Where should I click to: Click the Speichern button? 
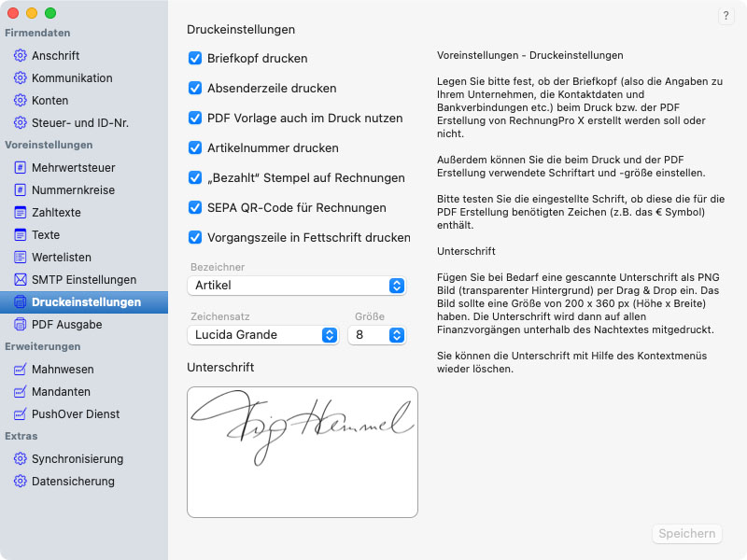pos(687,534)
